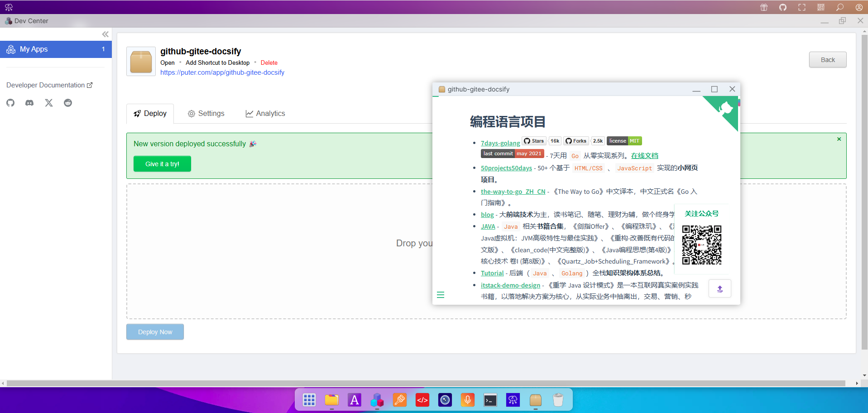Screen dimensions: 868x413
Task: Launch the Terminal app from the dock
Action: click(490, 400)
